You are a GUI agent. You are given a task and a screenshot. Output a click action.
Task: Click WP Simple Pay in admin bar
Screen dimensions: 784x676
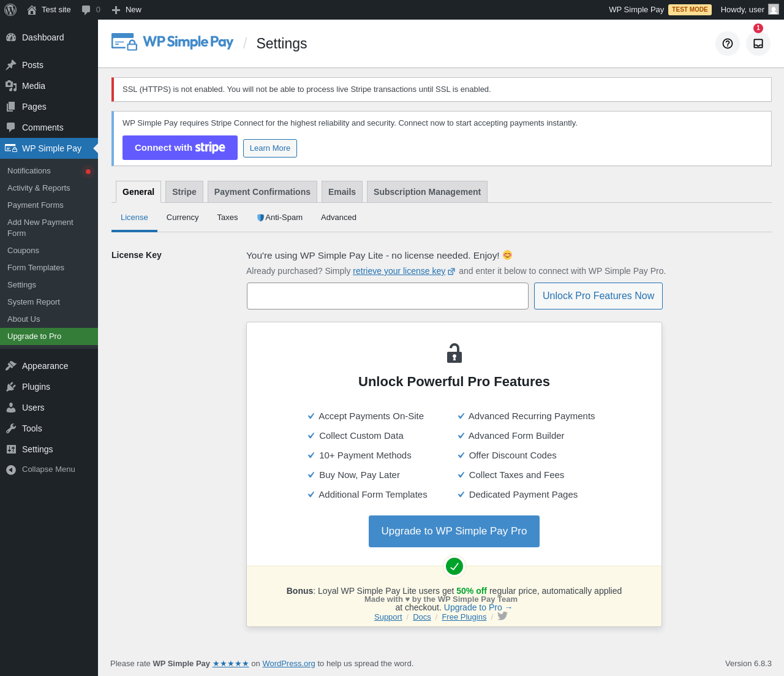tap(636, 10)
